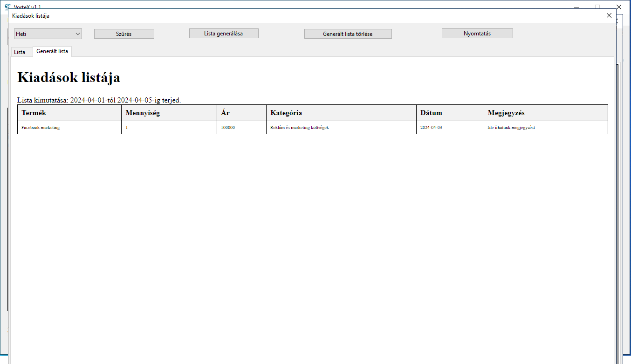Viewport: 631px width, 364px height.
Task: Select the Facebook marketing product cell
Action: (41, 128)
